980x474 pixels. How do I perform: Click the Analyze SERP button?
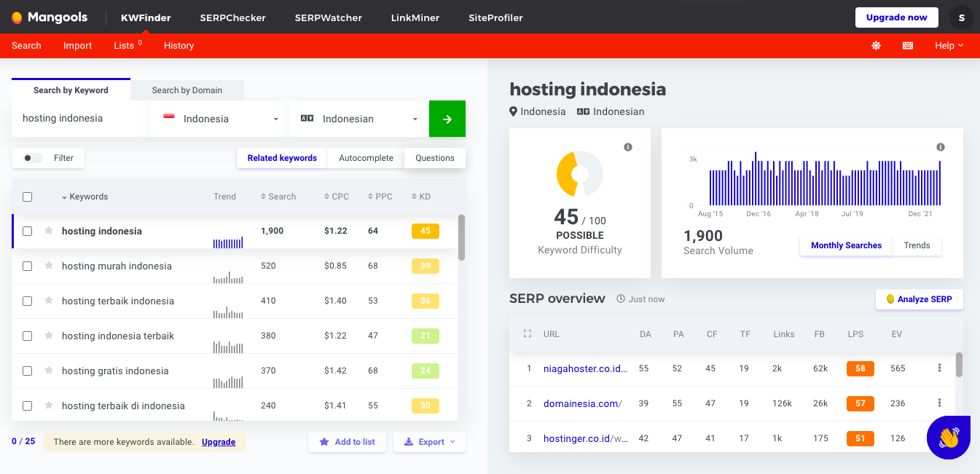pyautogui.click(x=919, y=299)
